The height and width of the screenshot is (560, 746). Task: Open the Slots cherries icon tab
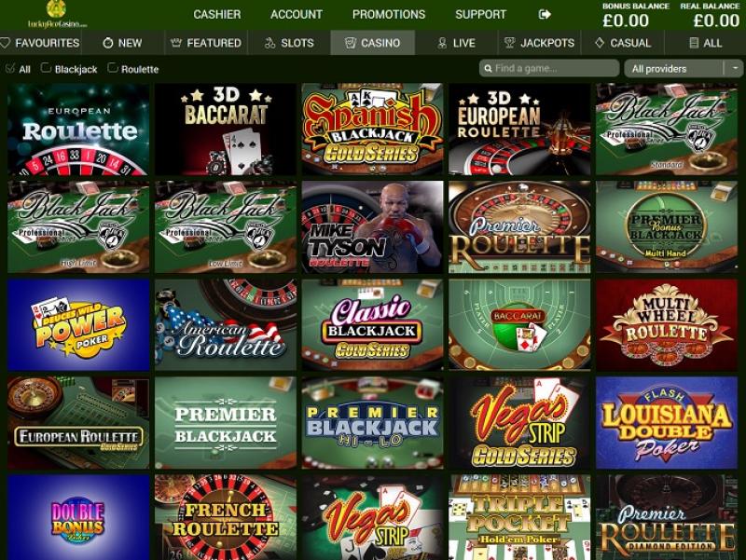(269, 43)
